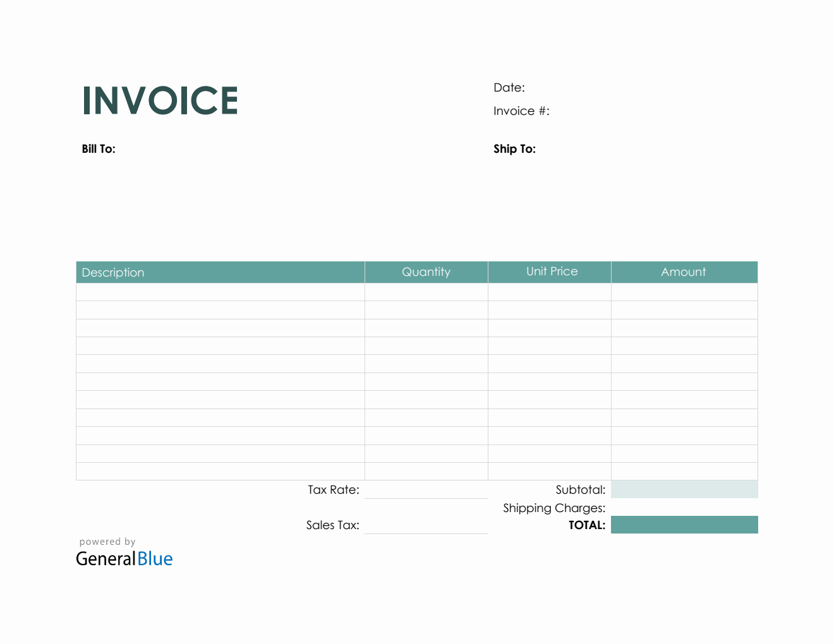Screen dimensions: 834x644
Task: Select the teal TOTAL value cell
Action: click(x=684, y=525)
